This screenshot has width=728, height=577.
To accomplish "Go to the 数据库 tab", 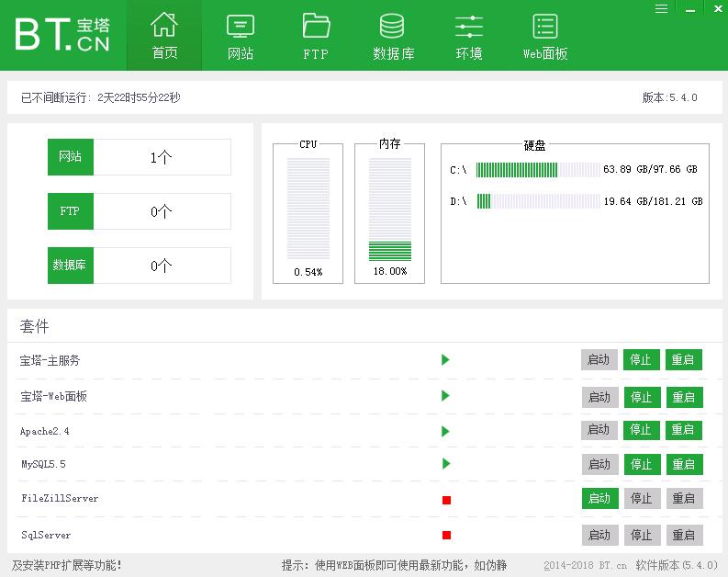I will pyautogui.click(x=393, y=36).
